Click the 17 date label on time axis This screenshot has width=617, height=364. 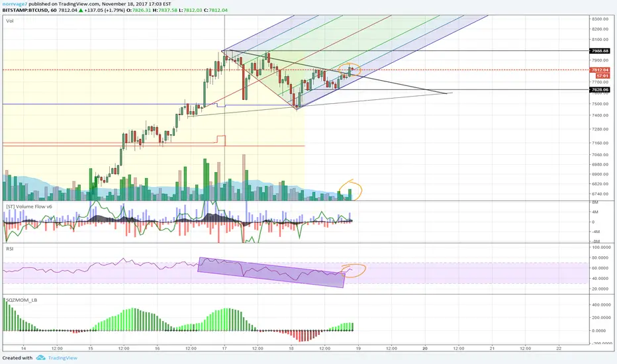click(224, 348)
